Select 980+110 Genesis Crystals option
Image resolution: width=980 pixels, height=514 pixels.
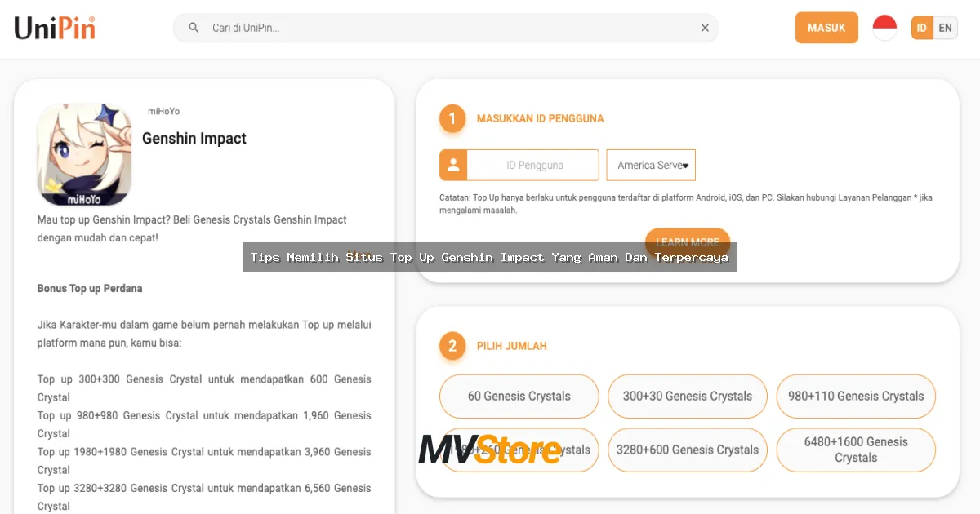[x=856, y=397]
